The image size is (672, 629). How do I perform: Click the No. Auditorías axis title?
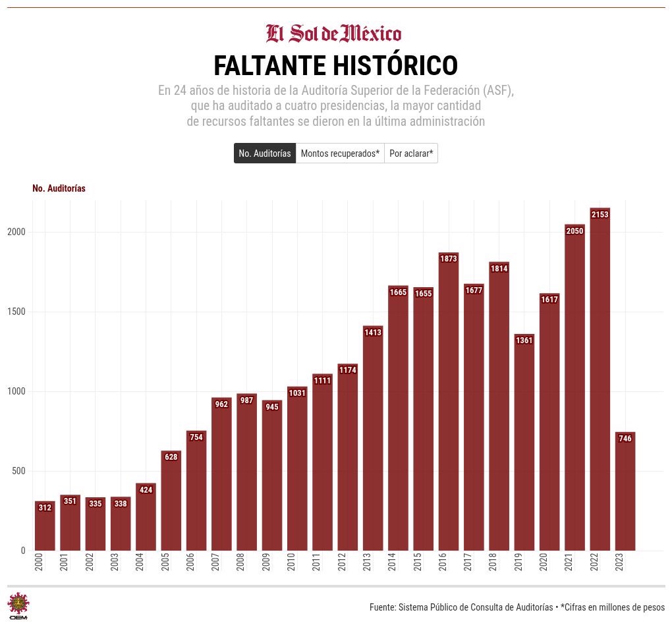59,188
